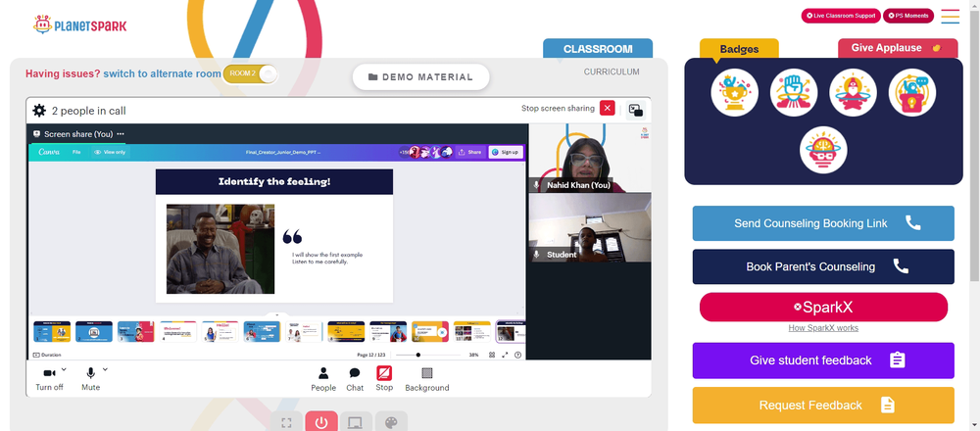Select slide 12 highlighted thumbnail
The image size is (980, 431).
511,332
